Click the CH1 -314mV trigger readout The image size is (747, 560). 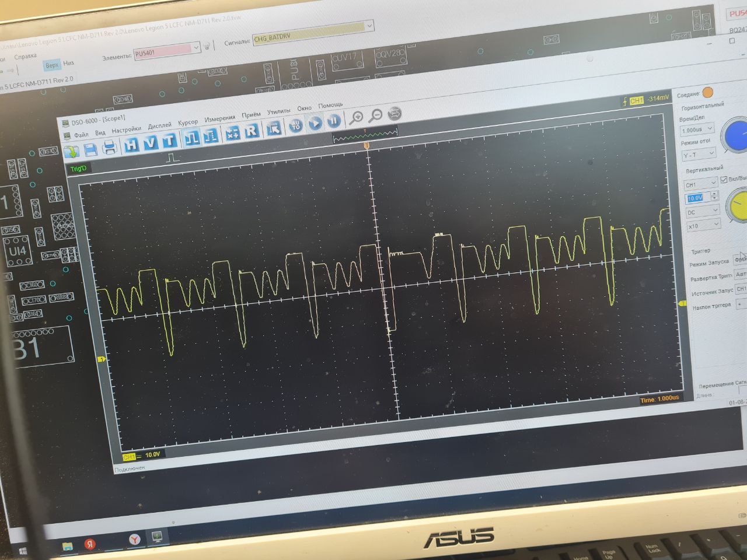point(645,99)
